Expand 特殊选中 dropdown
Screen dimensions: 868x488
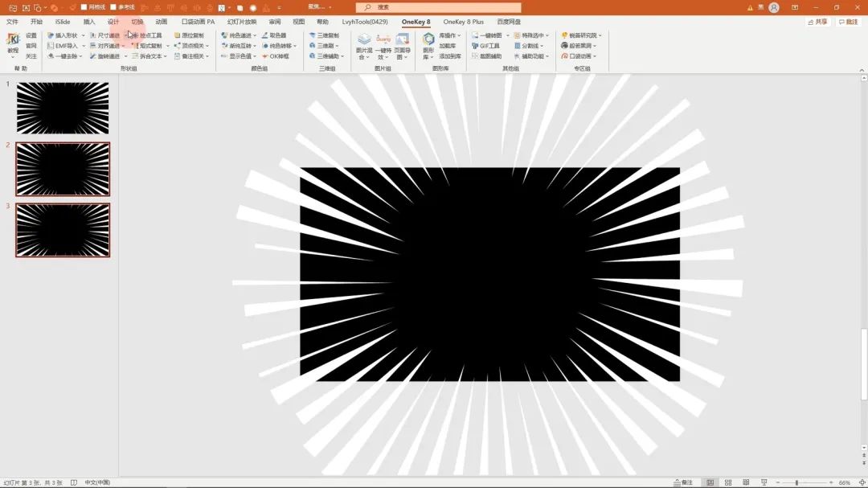point(547,35)
